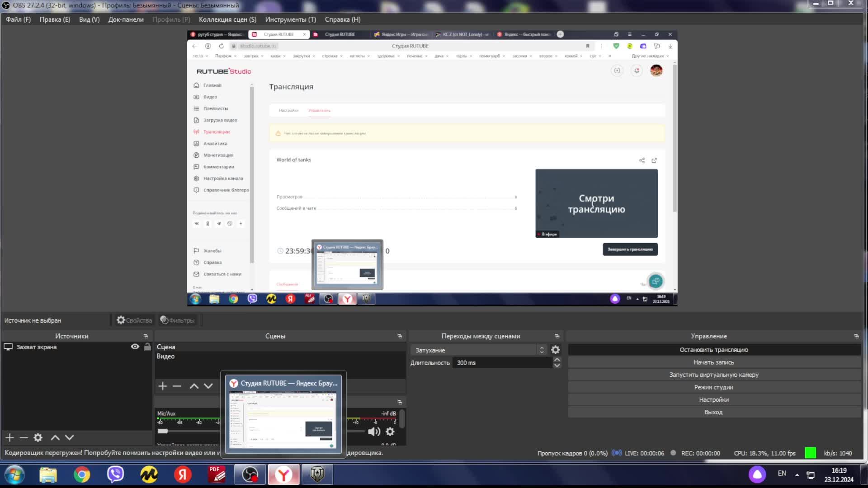Increase transition duration with the up stepper
The height and width of the screenshot is (488, 868).
[x=557, y=360]
